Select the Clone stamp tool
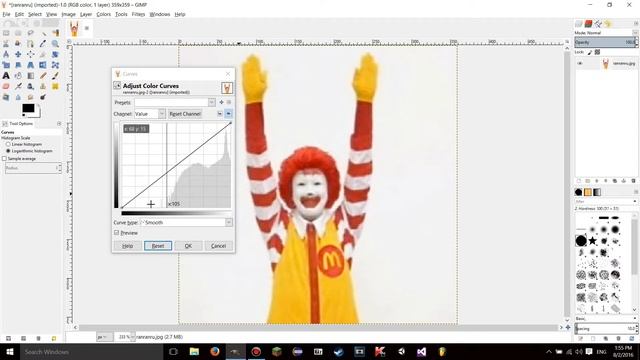 [x=43, y=86]
